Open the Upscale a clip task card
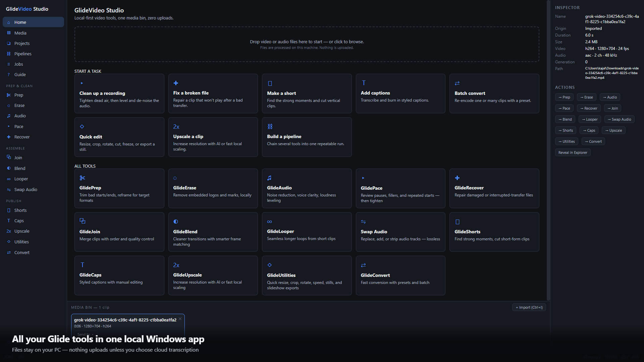644x362 pixels. (x=213, y=137)
